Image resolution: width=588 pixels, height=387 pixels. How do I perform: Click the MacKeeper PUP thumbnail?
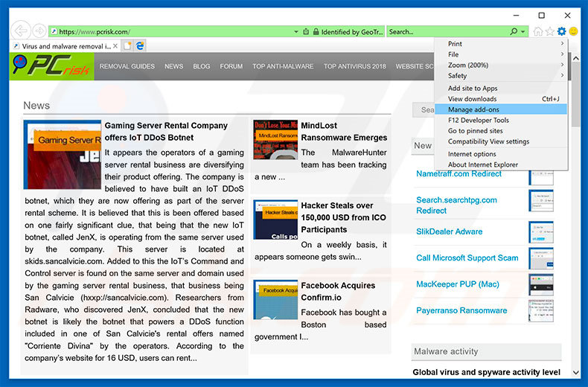[x=541, y=284]
